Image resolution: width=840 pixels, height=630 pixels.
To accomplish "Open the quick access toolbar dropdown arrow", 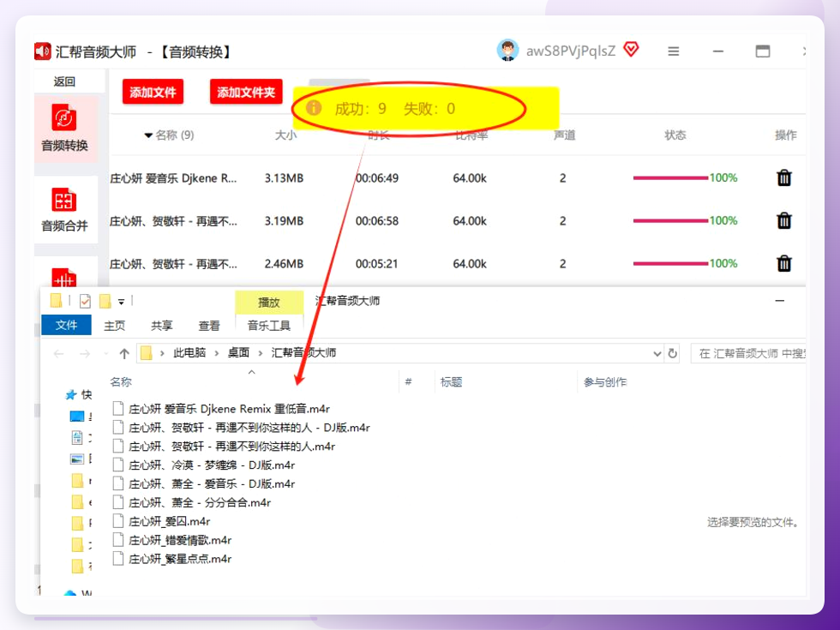I will [122, 302].
